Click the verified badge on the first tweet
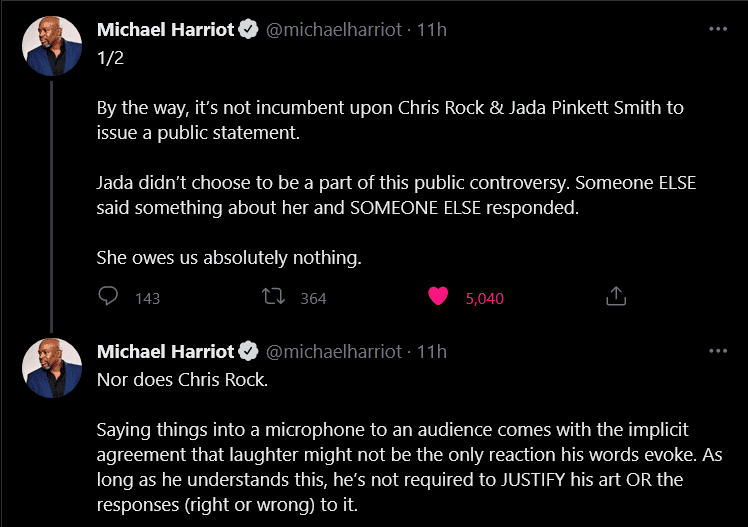 (x=249, y=30)
